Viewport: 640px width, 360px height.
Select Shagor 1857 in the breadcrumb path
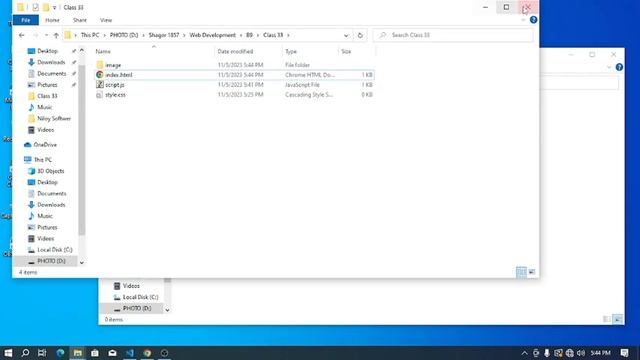click(x=164, y=35)
